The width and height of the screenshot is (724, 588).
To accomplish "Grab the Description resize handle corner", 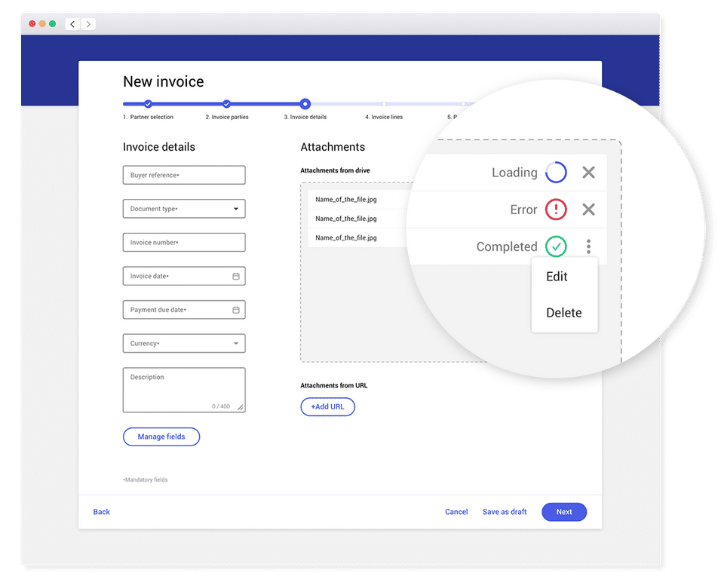I will 241,407.
